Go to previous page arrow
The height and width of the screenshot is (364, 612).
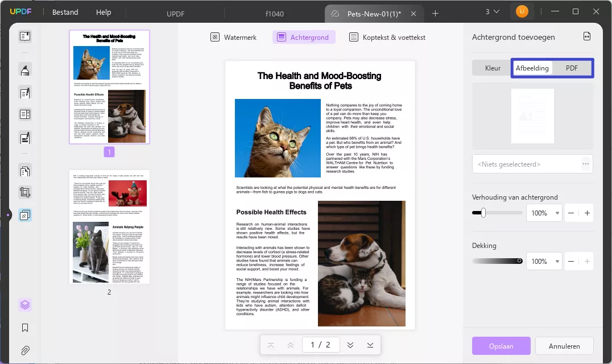(291, 345)
